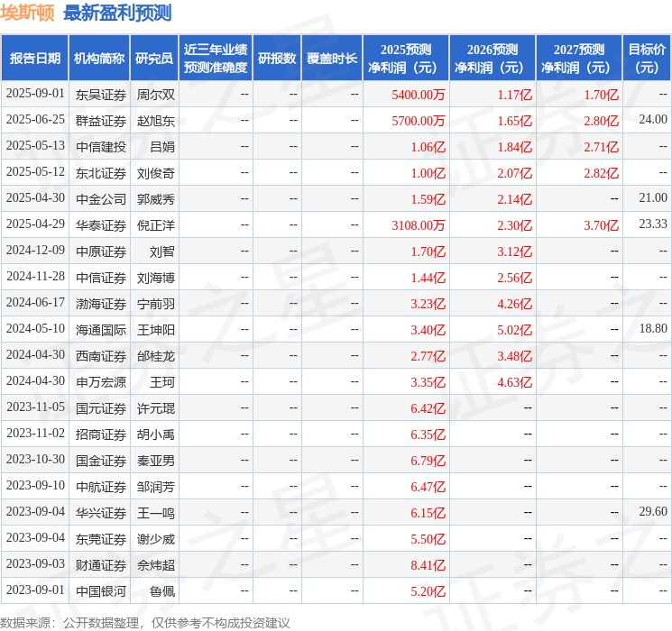
Task: Click analyst name 赵旭东
Action: 155,120
